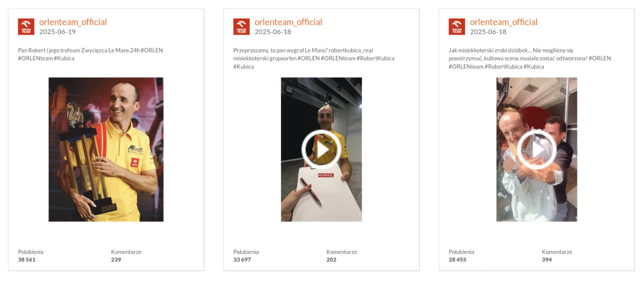The image size is (644, 282).
Task: Click the 239 comments count
Action: pos(116,260)
